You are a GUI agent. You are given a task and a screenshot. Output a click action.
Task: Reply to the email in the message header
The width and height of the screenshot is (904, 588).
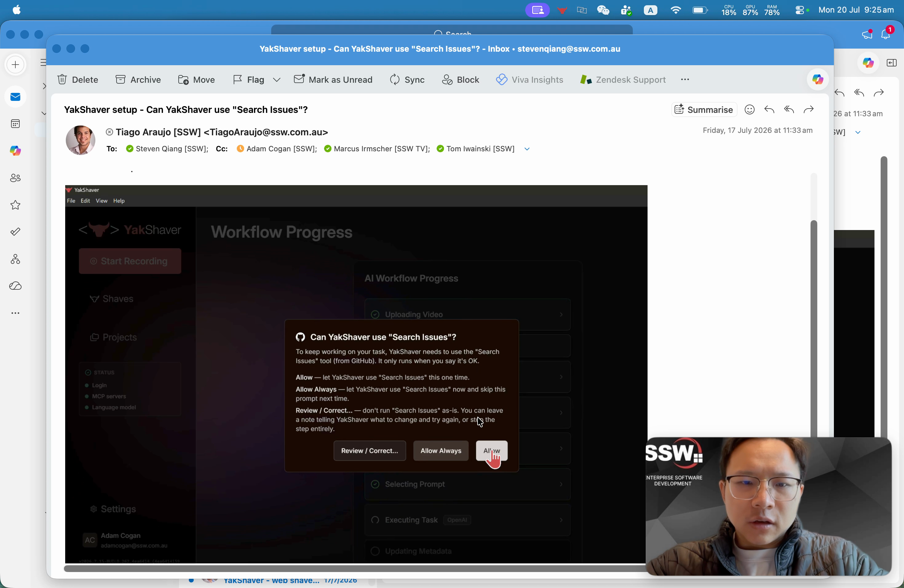(770, 110)
